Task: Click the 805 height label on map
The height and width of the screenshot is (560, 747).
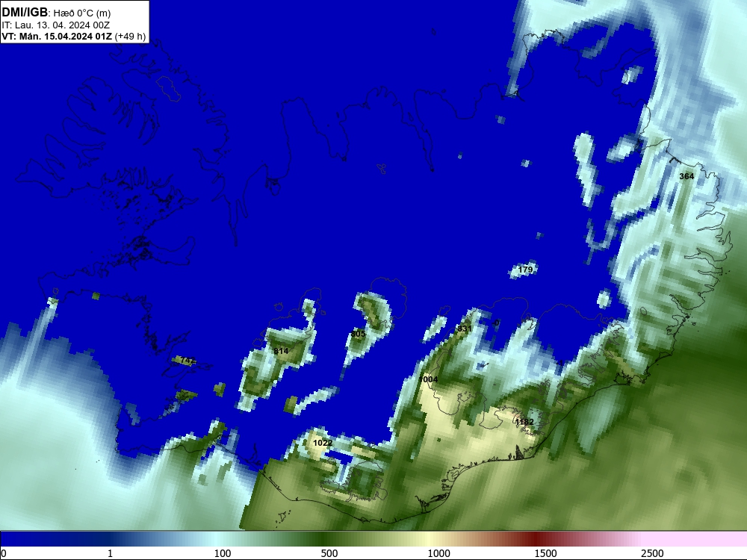Action: [359, 334]
